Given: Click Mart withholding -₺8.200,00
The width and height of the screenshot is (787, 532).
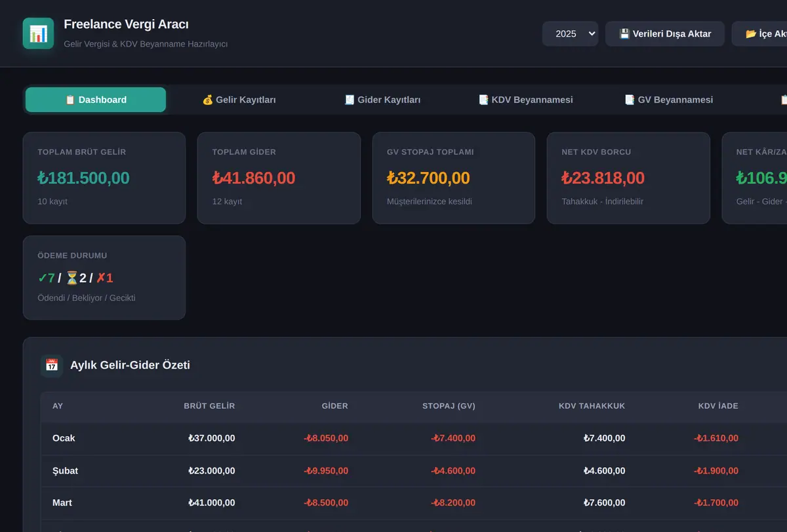Looking at the screenshot, I should (x=453, y=502).
